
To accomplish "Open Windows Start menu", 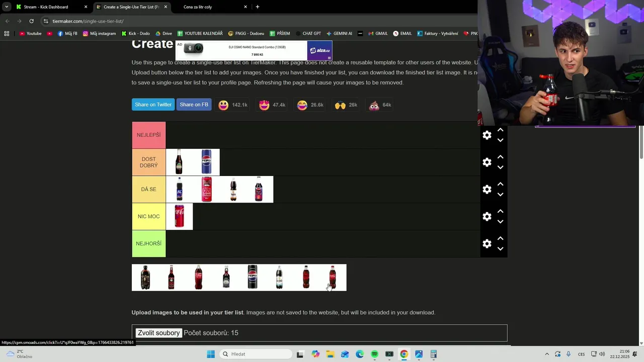I will point(211,354).
